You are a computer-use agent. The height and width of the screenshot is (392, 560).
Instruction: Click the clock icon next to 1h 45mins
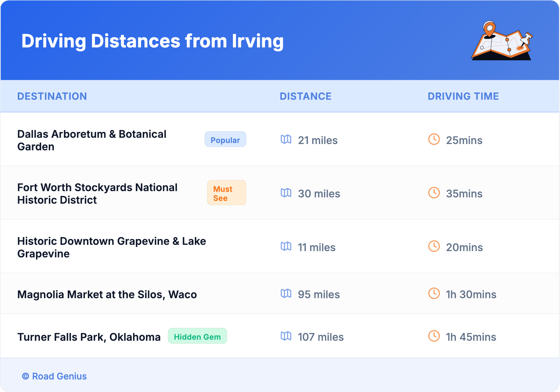[434, 336]
